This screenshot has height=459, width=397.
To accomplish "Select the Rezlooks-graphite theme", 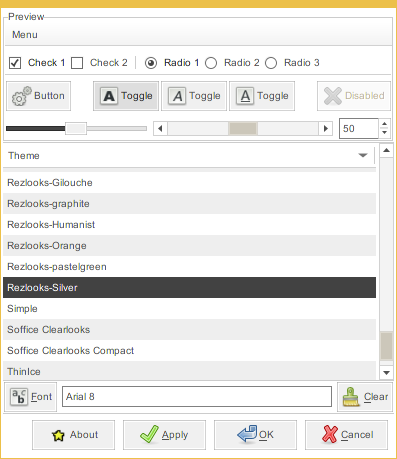I will click(x=189, y=204).
